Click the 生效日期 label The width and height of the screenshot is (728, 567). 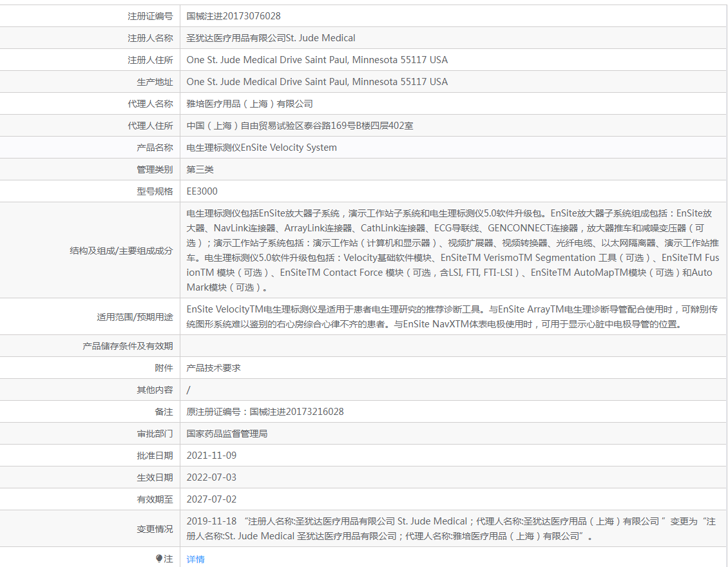155,477
